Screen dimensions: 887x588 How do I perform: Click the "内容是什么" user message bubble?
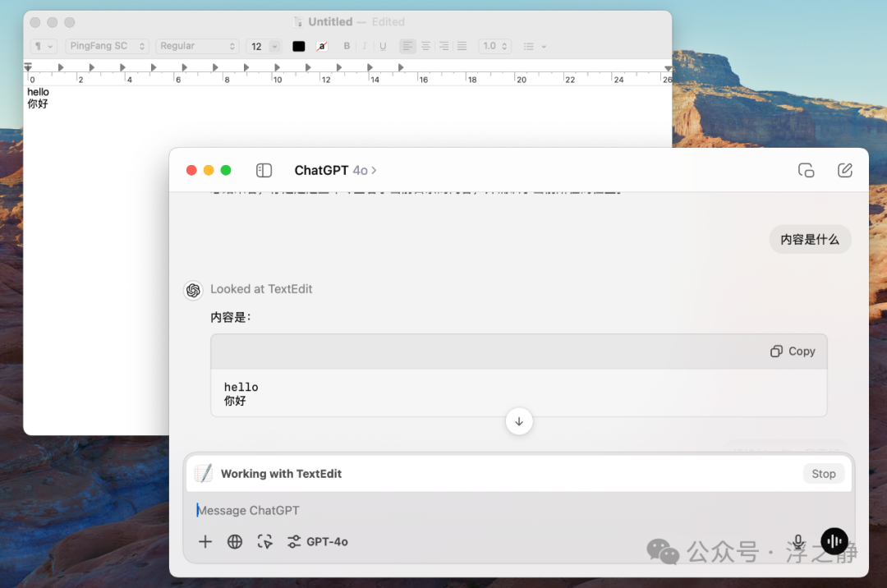(x=810, y=240)
